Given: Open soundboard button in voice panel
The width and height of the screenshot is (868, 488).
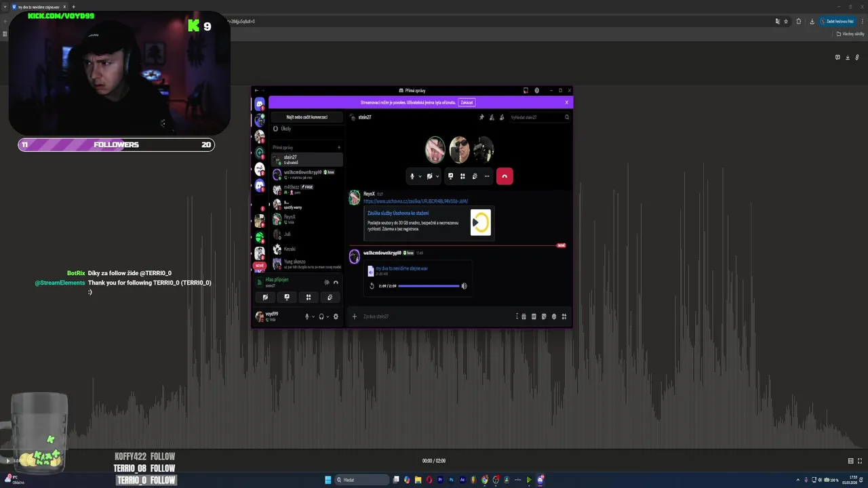Looking at the screenshot, I should coord(330,297).
